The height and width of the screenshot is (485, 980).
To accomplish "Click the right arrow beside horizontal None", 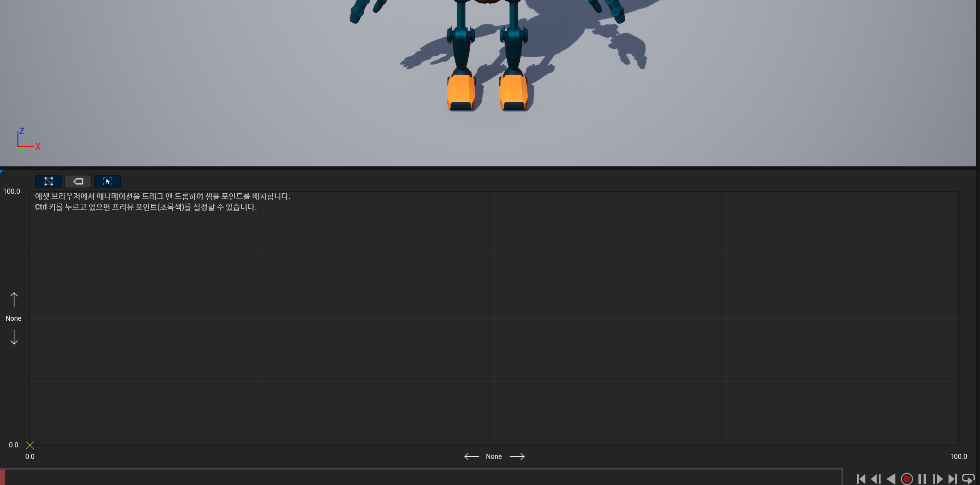I will (x=517, y=457).
